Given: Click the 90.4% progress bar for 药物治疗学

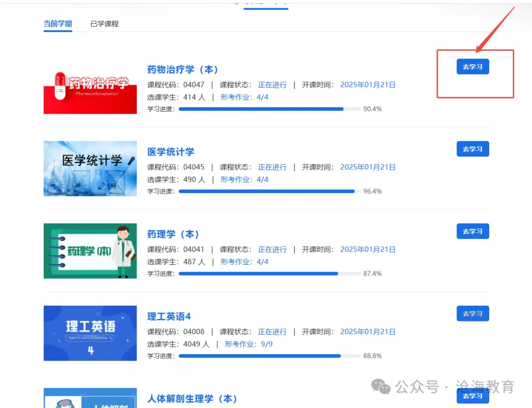Looking at the screenshot, I should (270, 109).
